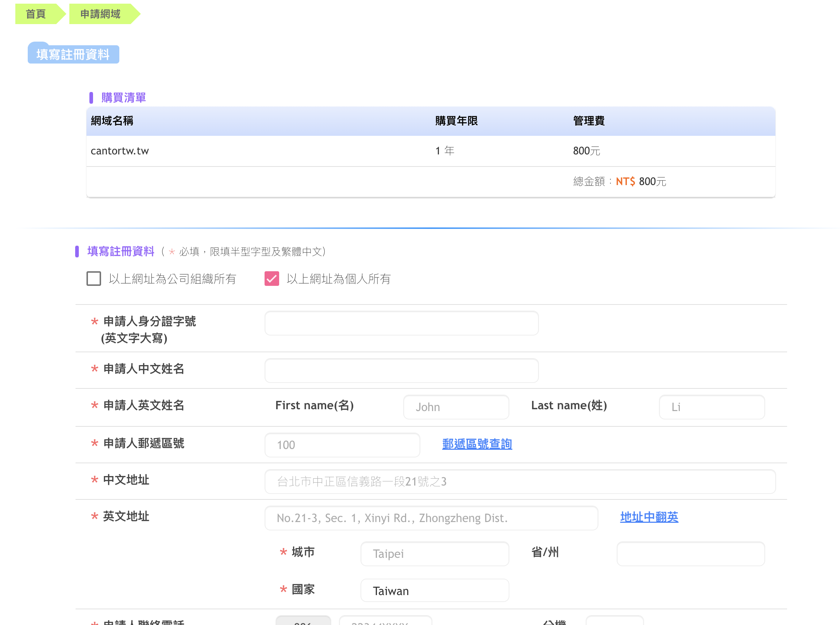Click the 中文地址 input field
The height and width of the screenshot is (625, 840).
(520, 482)
